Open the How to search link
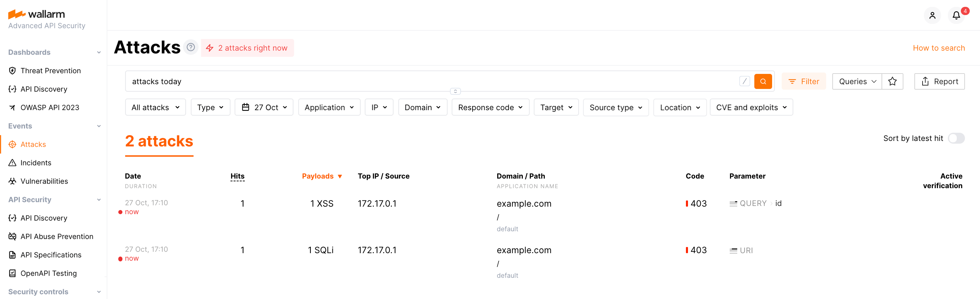The height and width of the screenshot is (299, 980). pyautogui.click(x=939, y=48)
